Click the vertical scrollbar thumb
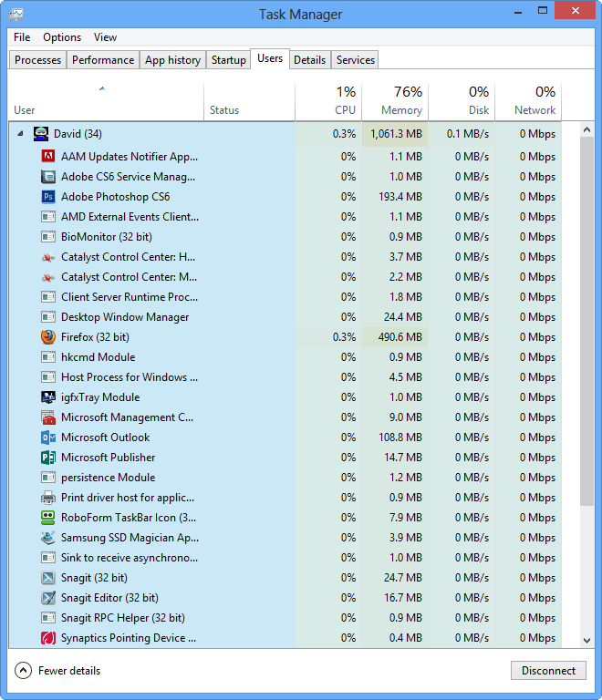Image resolution: width=602 pixels, height=700 pixels. point(586,322)
